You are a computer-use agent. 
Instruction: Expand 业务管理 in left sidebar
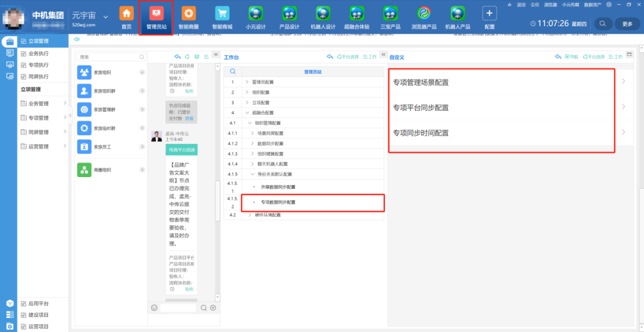(x=43, y=103)
